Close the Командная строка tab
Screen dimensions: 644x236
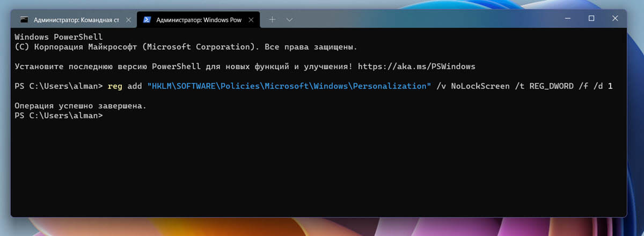[128, 19]
